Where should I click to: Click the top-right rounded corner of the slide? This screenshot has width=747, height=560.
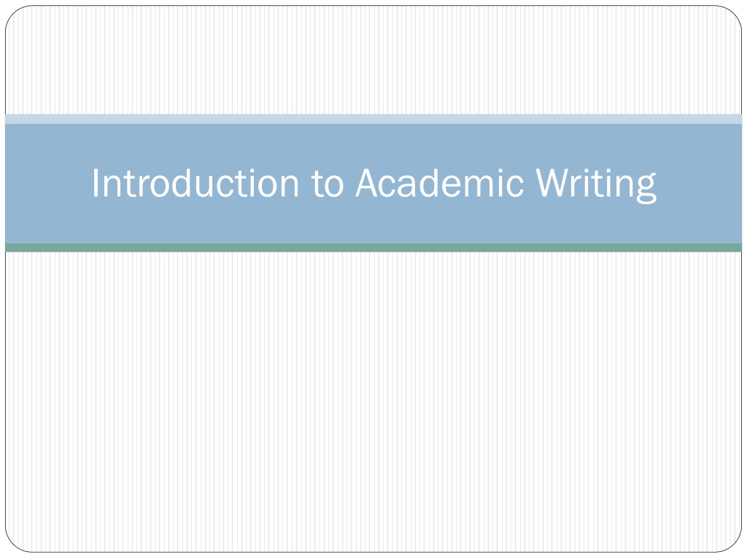(734, 14)
